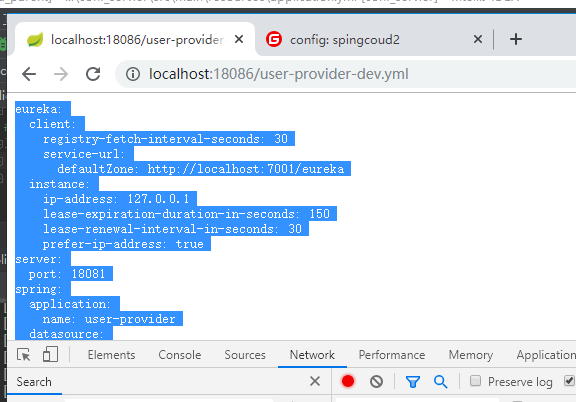
Task: Uncheck the checkbox right of Preserve log
Action: point(569,381)
